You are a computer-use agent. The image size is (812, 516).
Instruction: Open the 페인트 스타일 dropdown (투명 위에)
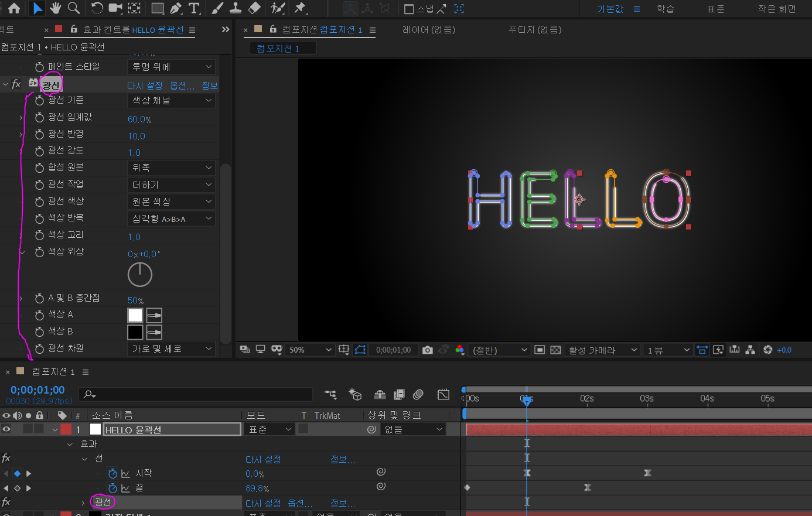[172, 67]
